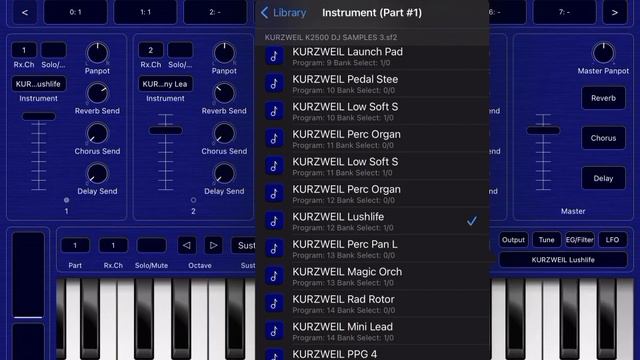Shift octave up with right triangle

point(213,245)
